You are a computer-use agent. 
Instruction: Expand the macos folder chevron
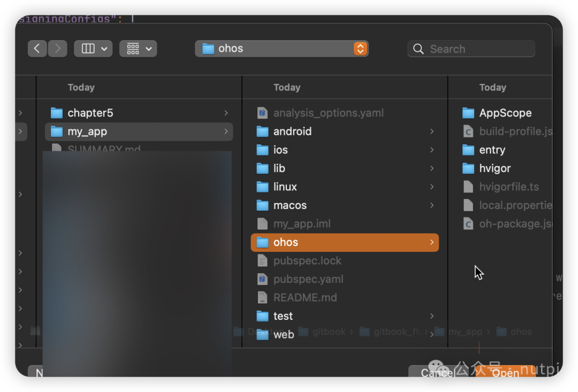(x=432, y=205)
